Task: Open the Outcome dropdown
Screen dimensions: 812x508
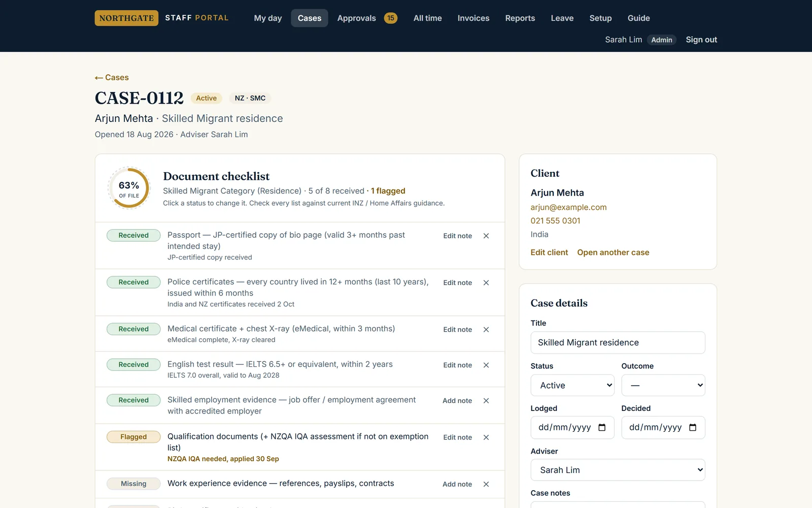Action: [x=663, y=385]
